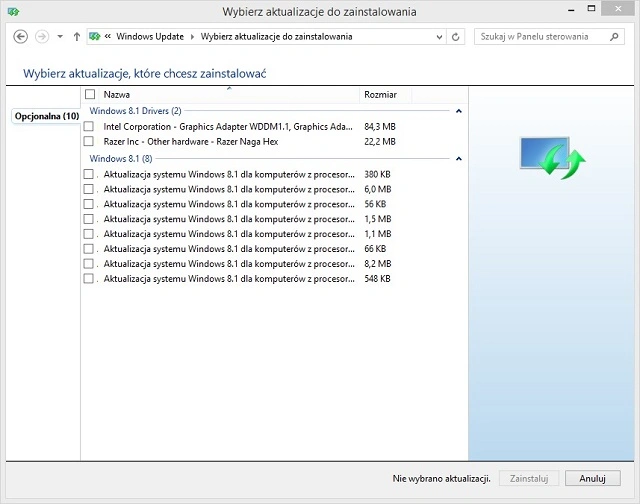Refresh the page using the refresh icon
The image size is (640, 504).
point(456,36)
